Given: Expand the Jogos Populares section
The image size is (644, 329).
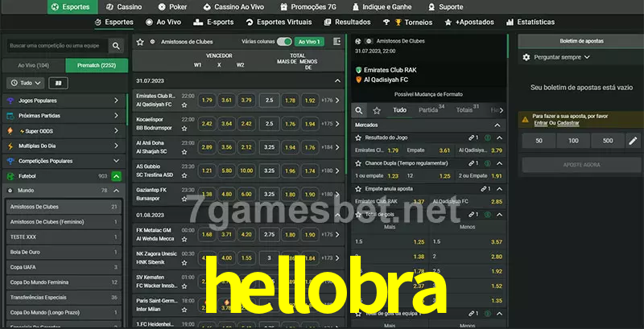Looking at the screenshot, I should tap(64, 101).
